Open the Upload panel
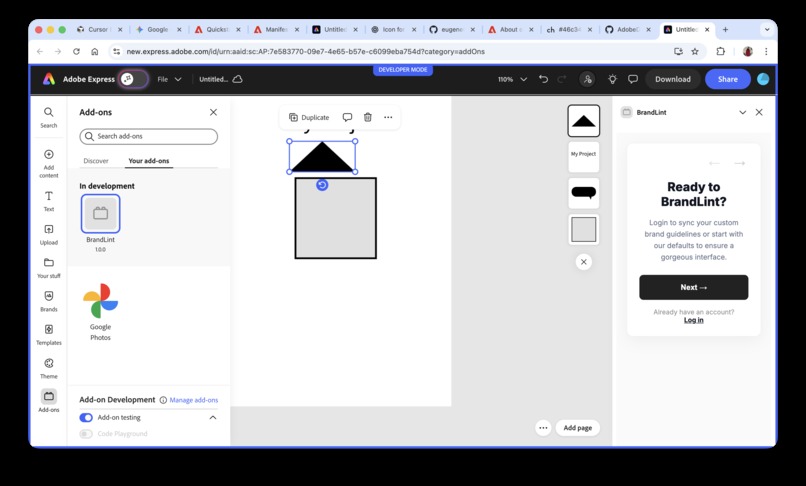 tap(48, 235)
